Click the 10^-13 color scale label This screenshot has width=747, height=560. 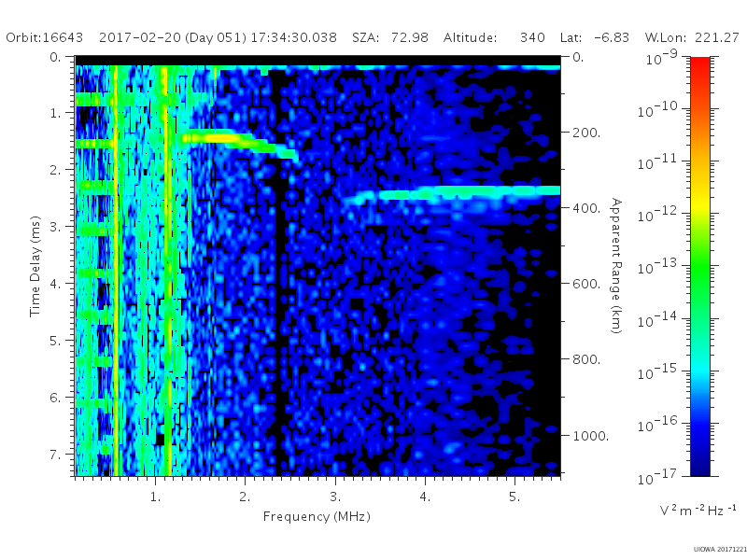658,268
